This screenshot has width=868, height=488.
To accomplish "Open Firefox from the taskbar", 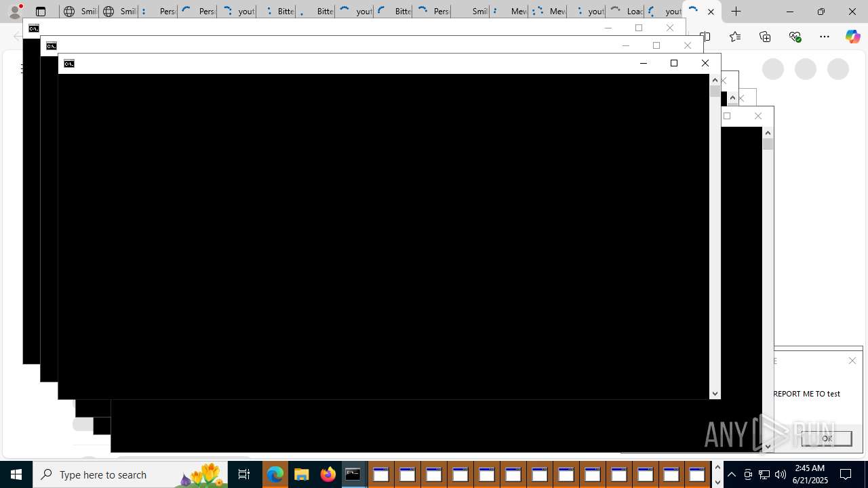I will pos(328,474).
